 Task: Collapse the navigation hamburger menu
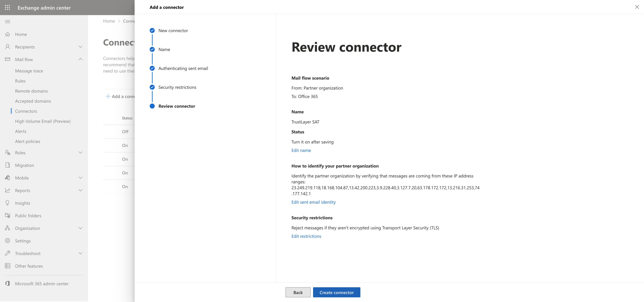point(8,22)
